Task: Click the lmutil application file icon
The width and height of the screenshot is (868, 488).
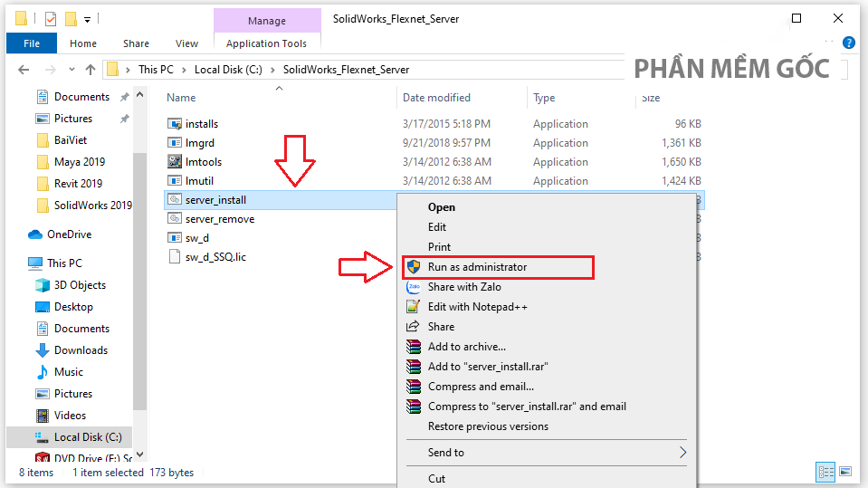Action: pos(175,180)
